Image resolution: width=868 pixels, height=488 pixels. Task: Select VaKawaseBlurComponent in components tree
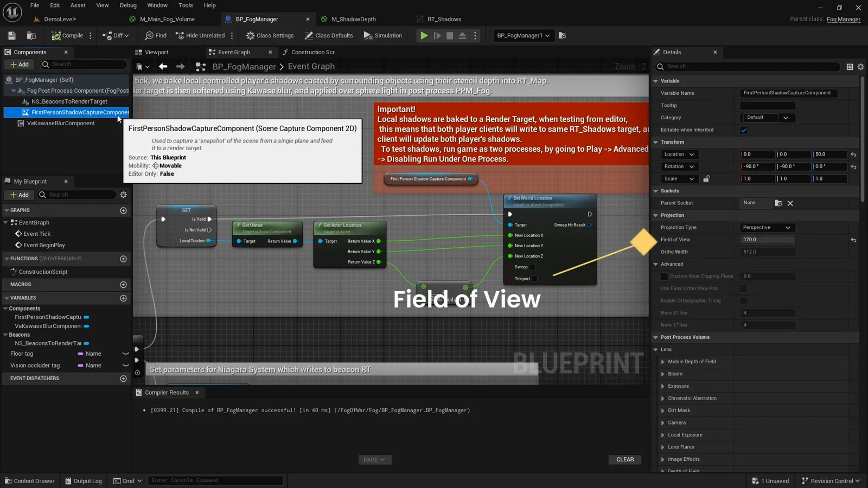[61, 123]
